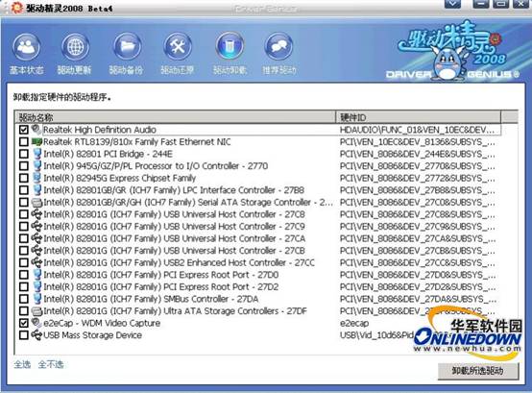Select the Intel 82801G SMBus Controller row

pyautogui.click(x=258, y=299)
